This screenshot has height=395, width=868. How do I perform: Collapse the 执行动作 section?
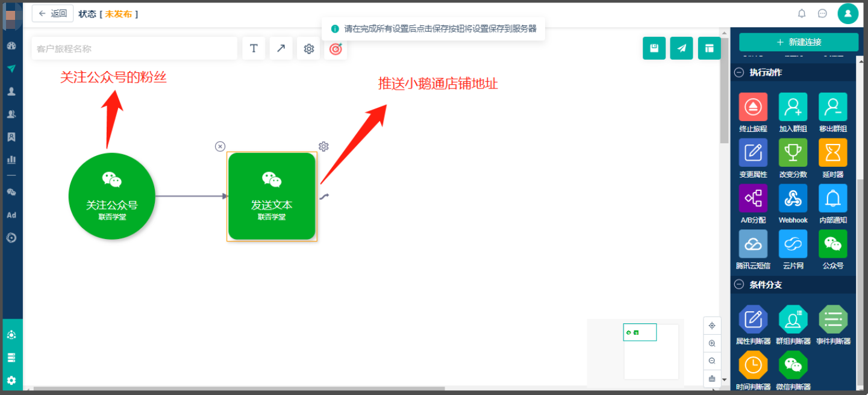coord(739,72)
